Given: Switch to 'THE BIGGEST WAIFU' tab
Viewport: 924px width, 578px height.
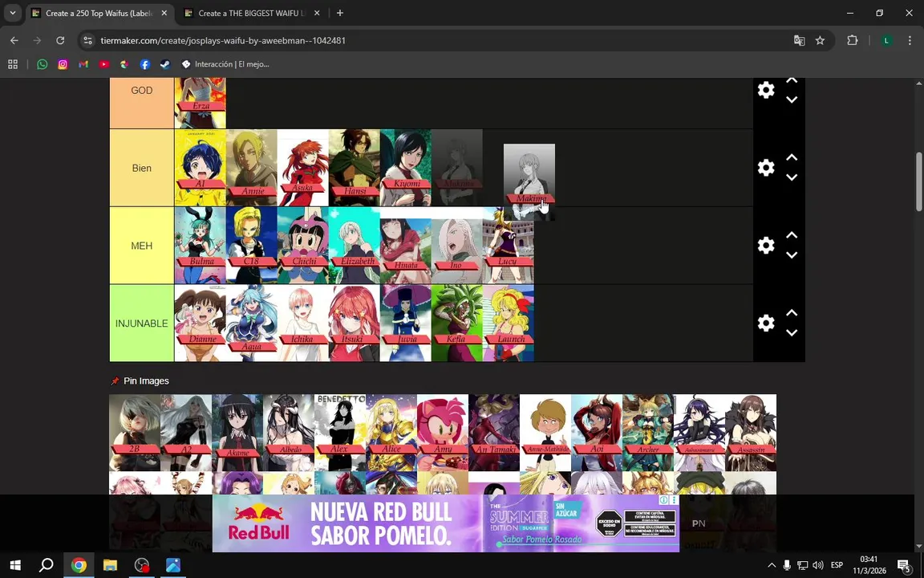Looking at the screenshot, I should tap(252, 13).
